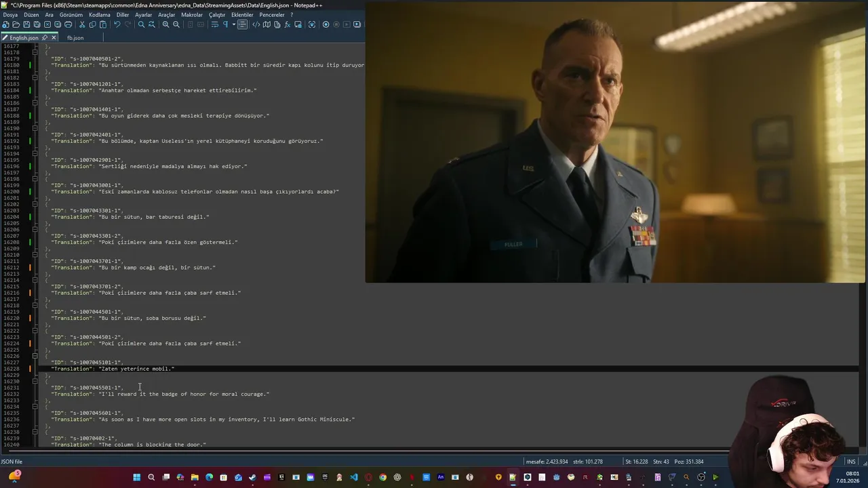Click the Save All toolbar icon

tap(37, 24)
